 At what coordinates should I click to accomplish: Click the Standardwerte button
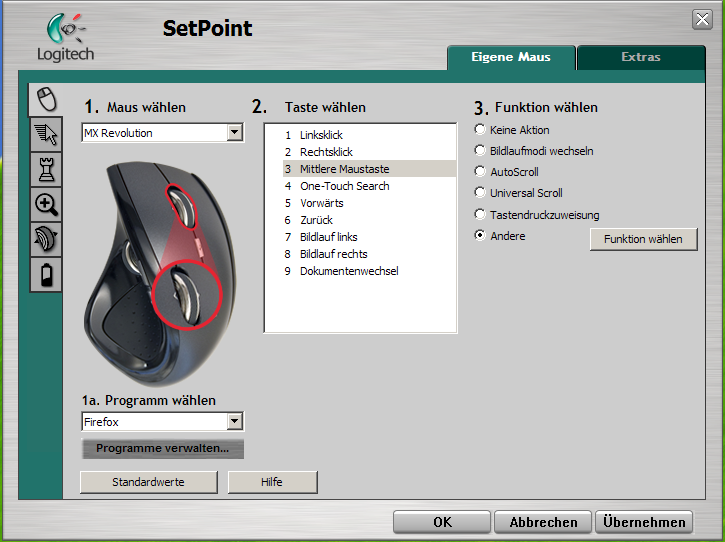tap(148, 482)
